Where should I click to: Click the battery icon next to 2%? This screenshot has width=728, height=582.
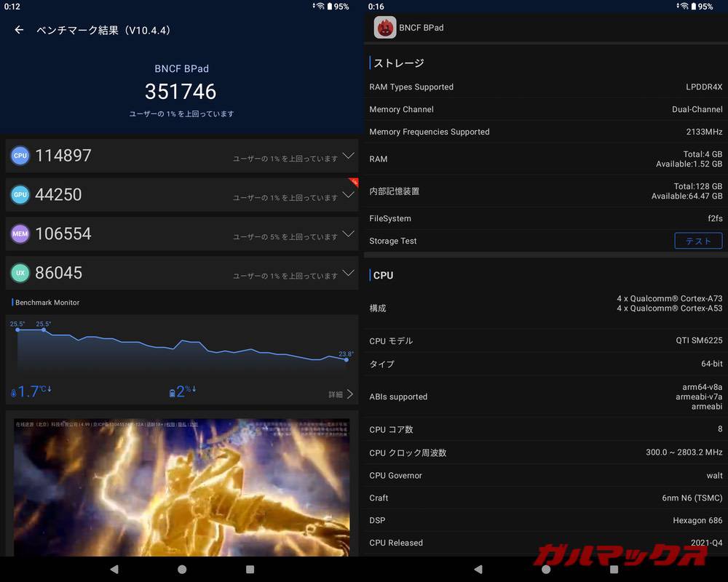click(172, 391)
